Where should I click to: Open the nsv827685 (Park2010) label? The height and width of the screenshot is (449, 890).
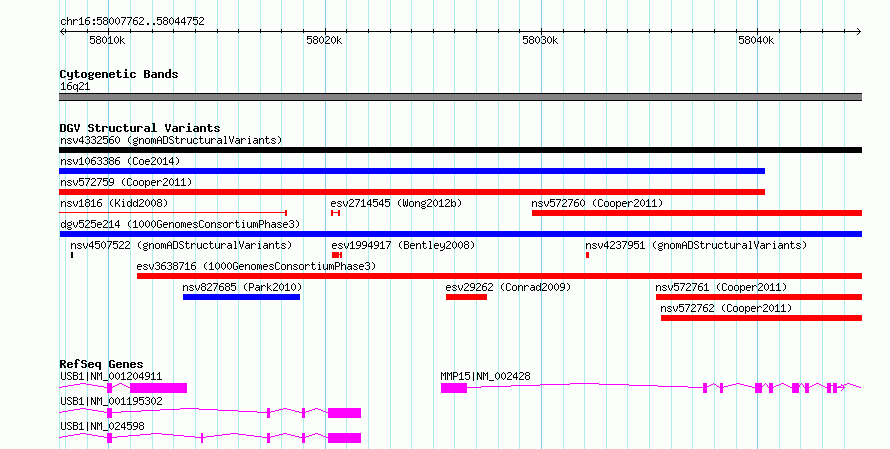click(242, 287)
